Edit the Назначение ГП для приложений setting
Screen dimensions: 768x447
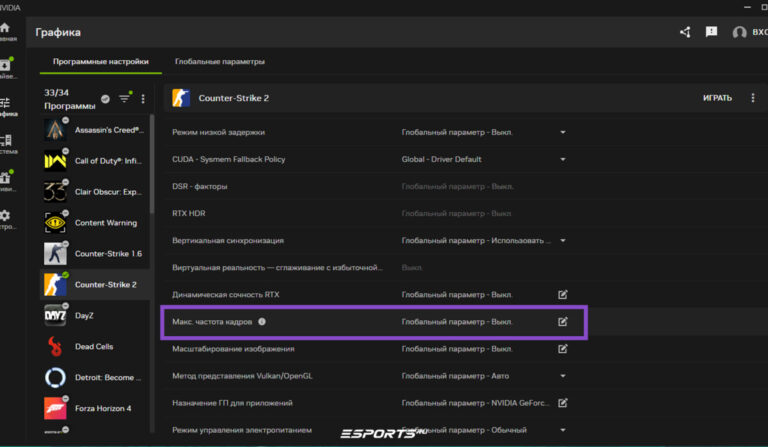[563, 402]
